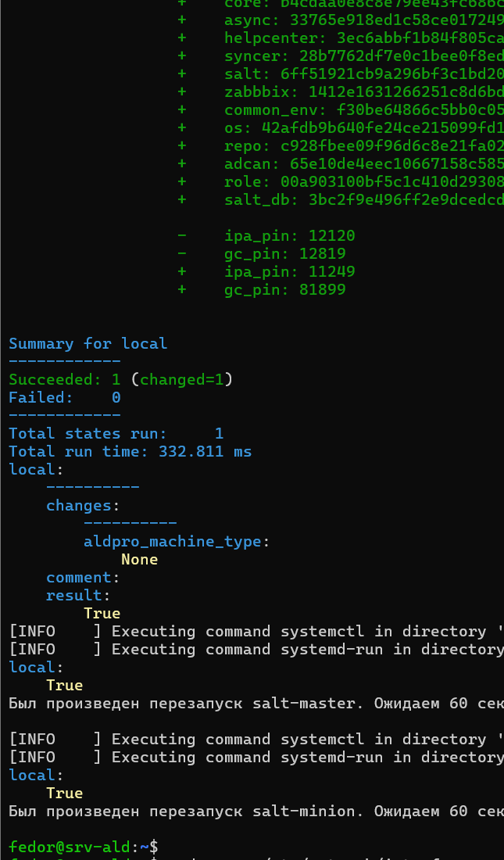Click the added gc_pin 81899 line
This screenshot has height=860, width=504.
[x=284, y=290]
